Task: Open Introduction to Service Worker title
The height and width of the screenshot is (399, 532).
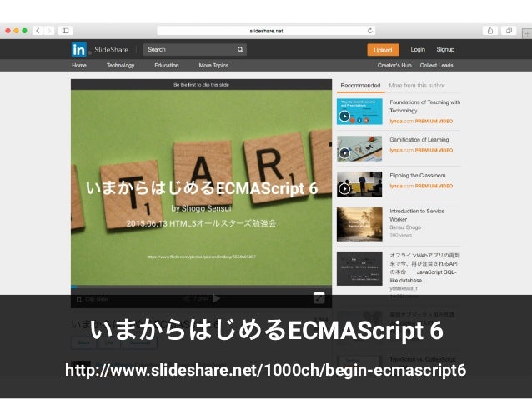Action: click(417, 215)
